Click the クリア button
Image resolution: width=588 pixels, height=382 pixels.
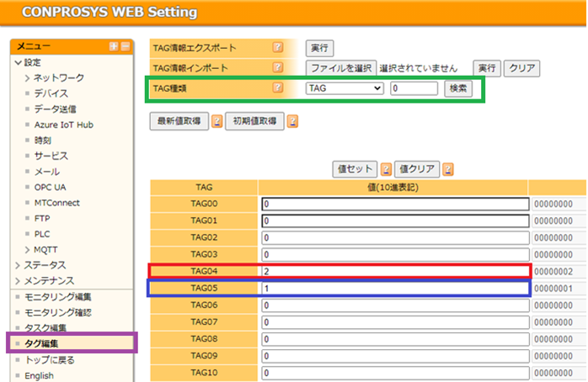coord(521,68)
